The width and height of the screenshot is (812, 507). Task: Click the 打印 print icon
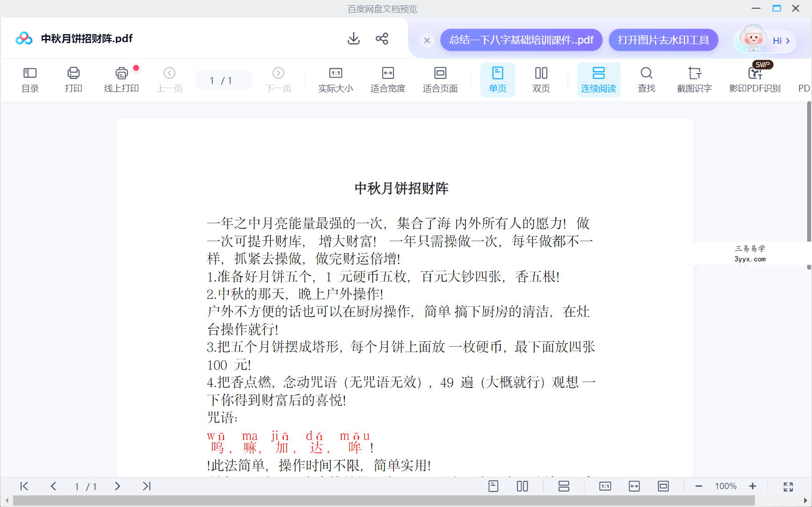click(74, 80)
